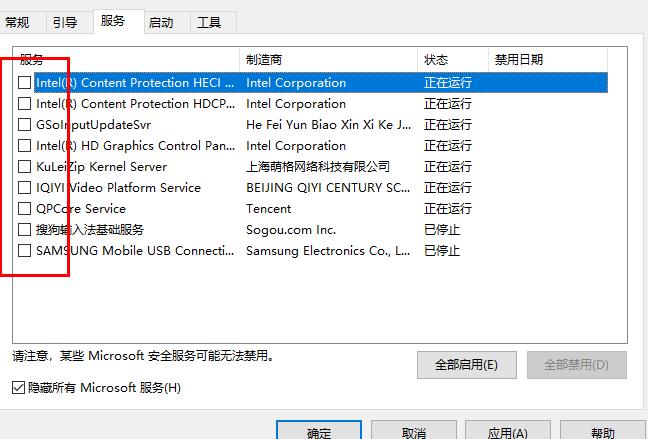Check Intel Content Protection HECI service checkbox

[25, 83]
